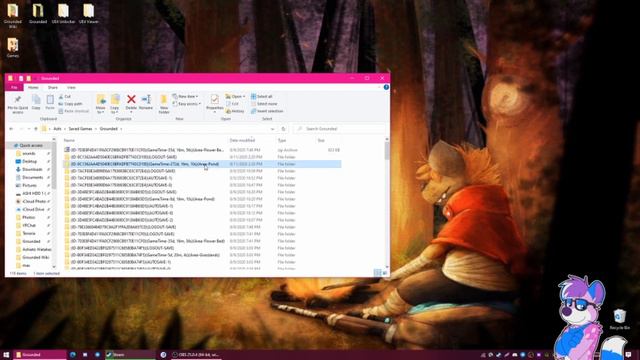Open the New item dropdown

pos(185,96)
